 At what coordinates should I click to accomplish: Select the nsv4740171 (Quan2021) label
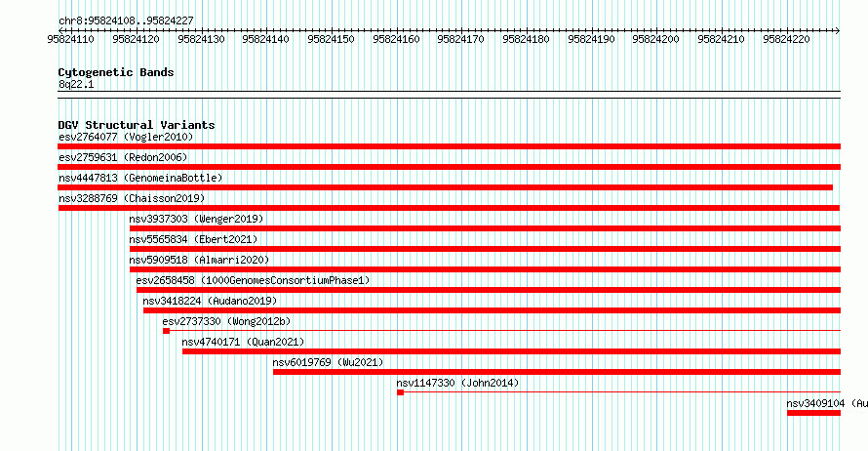pyautogui.click(x=243, y=342)
